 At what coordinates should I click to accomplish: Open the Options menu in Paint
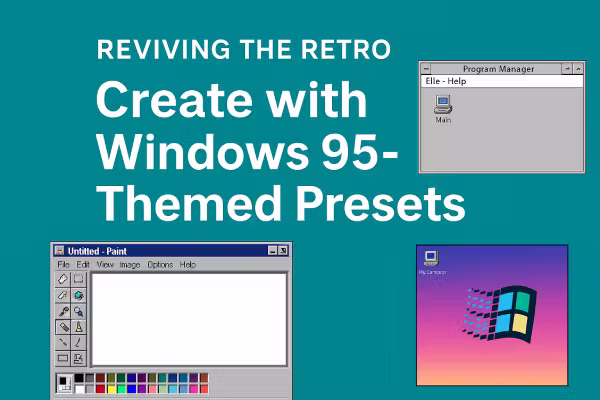click(160, 264)
